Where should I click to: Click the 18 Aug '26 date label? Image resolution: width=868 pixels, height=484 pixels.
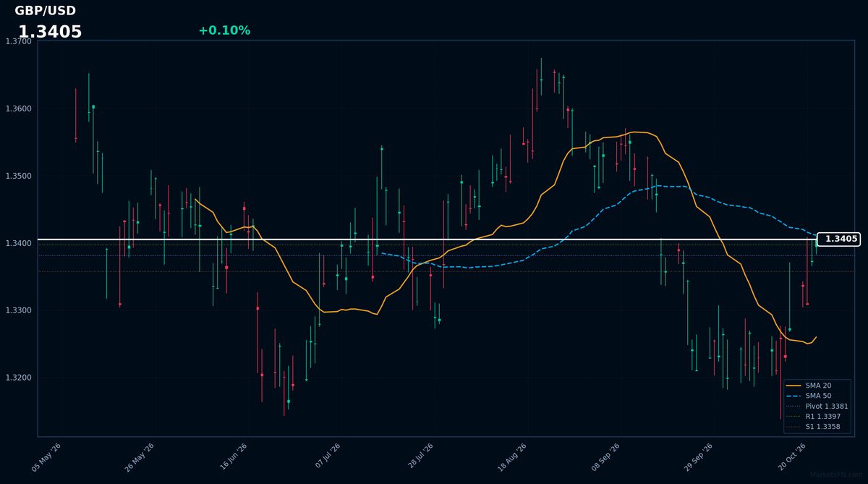(512, 457)
